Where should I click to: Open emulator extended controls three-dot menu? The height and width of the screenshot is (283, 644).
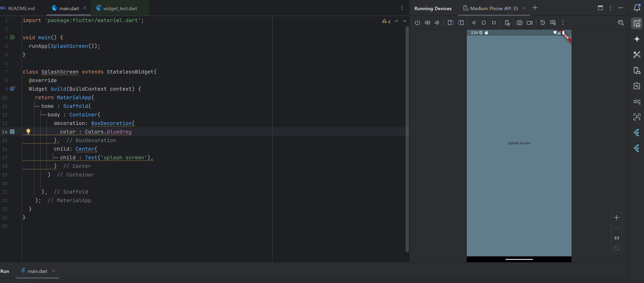[563, 23]
